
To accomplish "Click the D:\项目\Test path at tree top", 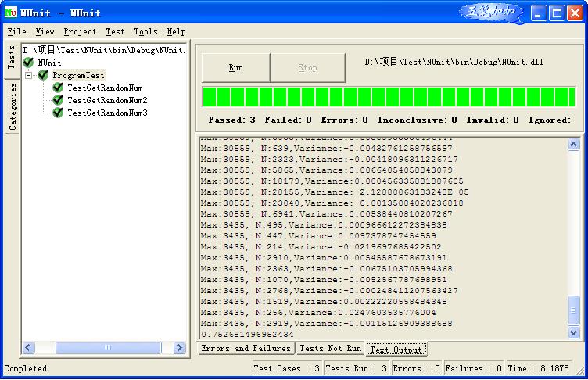I will 104,50.
